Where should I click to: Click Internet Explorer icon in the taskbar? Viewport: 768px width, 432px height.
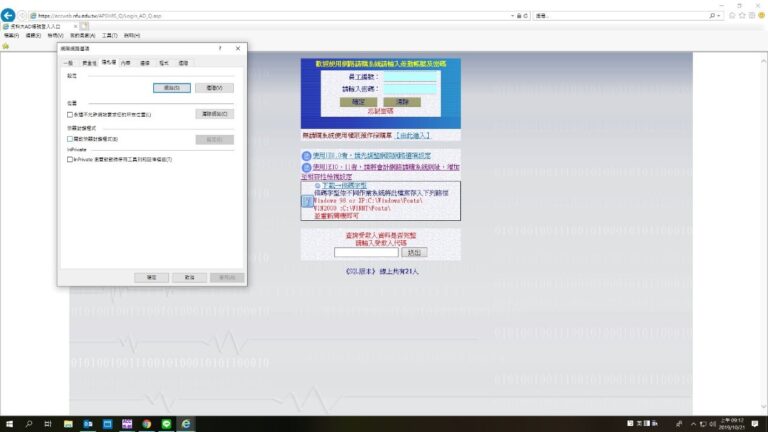click(187, 424)
